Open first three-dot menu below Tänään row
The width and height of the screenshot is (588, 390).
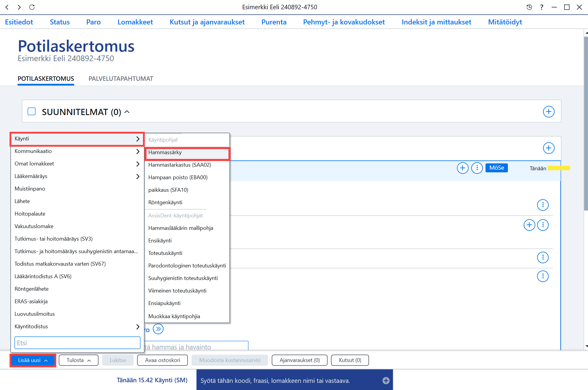543,205
